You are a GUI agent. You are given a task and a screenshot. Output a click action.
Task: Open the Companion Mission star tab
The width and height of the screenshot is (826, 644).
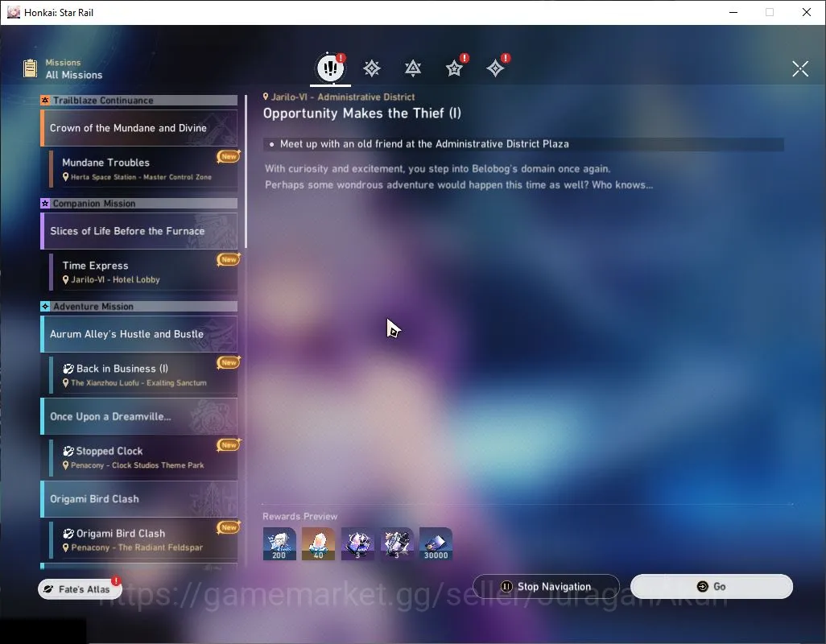[454, 68]
